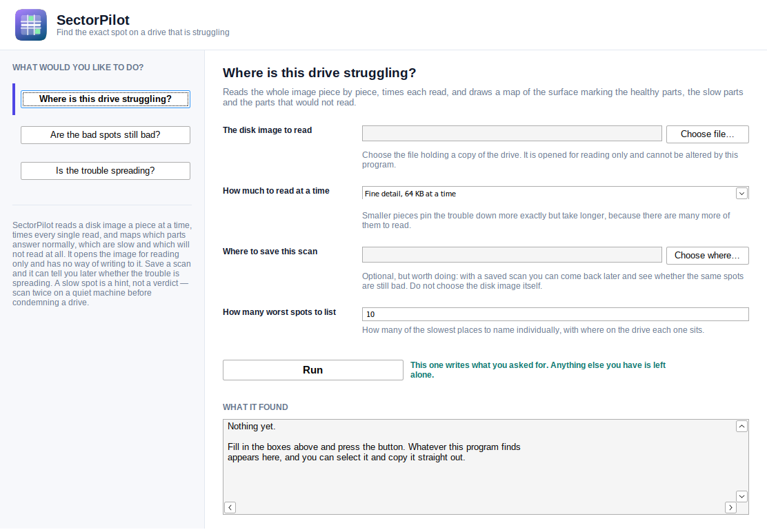Image resolution: width=767 pixels, height=532 pixels.
Task: Click the 'How much to read at a time' label
Action: (x=276, y=190)
